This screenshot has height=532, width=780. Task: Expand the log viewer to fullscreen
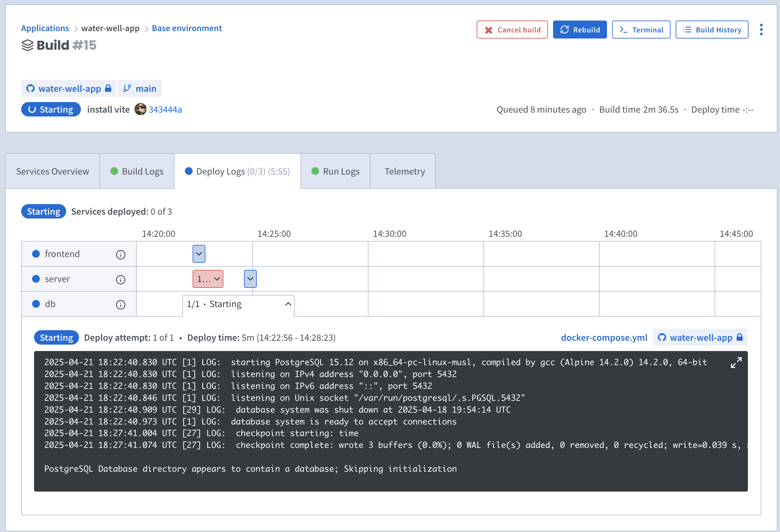click(x=736, y=363)
